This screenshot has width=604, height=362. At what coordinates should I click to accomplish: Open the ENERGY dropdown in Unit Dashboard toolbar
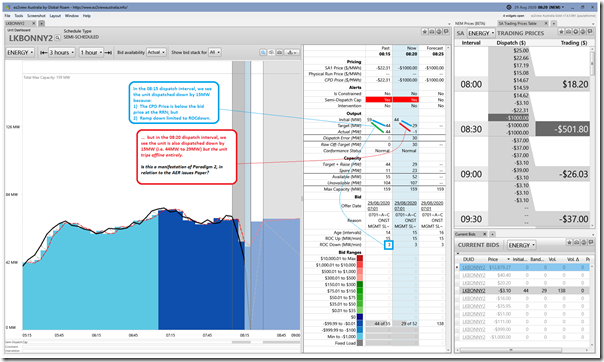click(20, 52)
